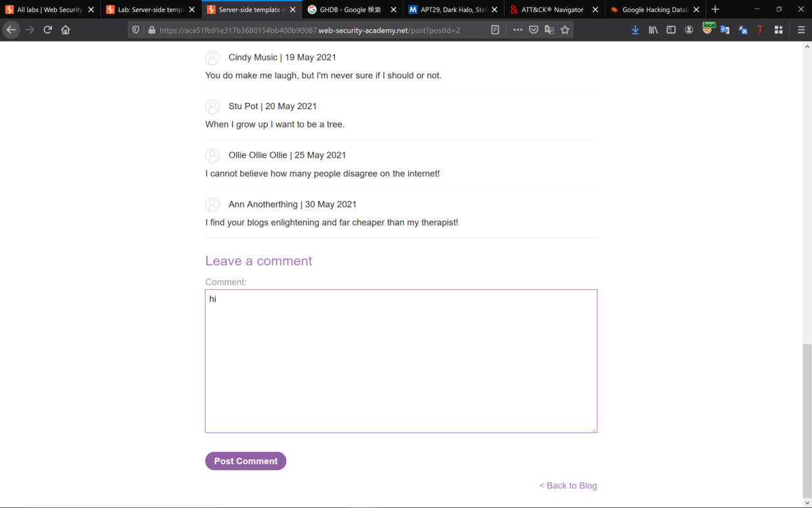The height and width of the screenshot is (508, 812).
Task: Minimize the Firefox window
Action: coord(757,9)
